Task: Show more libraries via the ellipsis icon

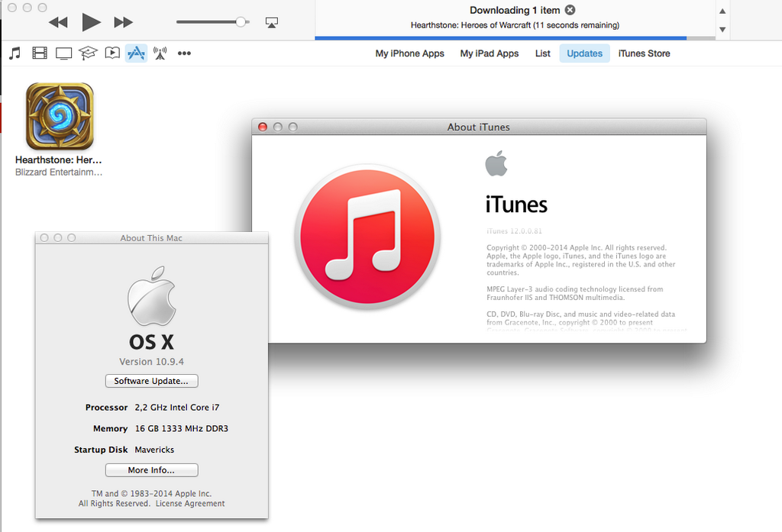Action: point(184,53)
